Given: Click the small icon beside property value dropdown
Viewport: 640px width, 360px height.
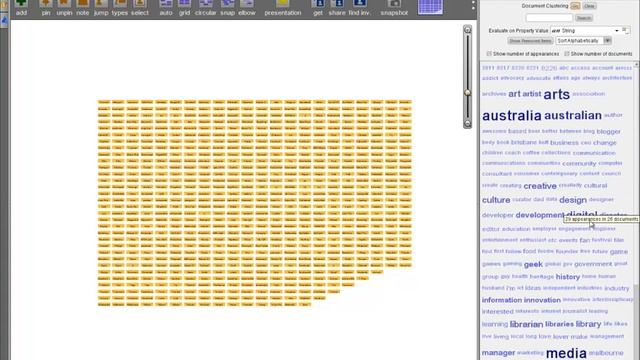Looking at the screenshot, I should [x=625, y=30].
